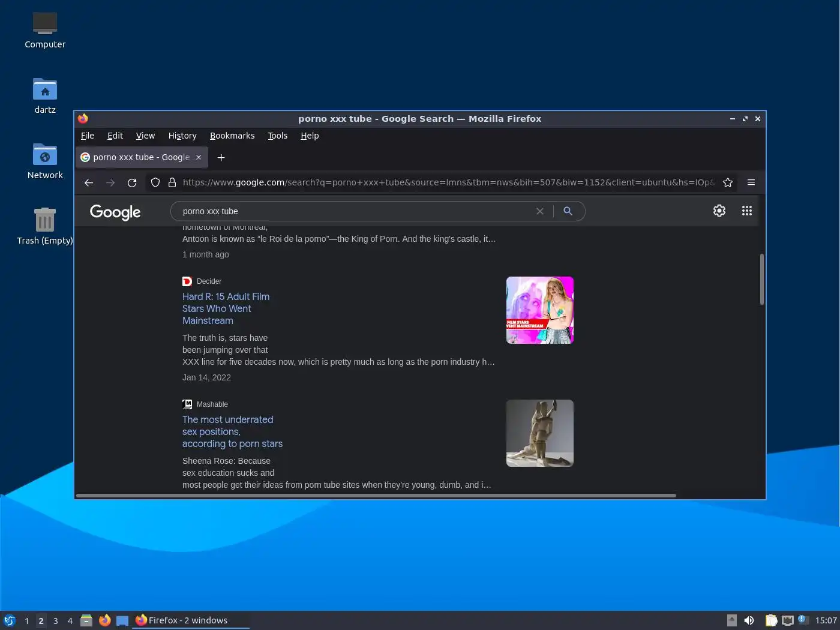Click the '1 month ago' timestamp
This screenshot has width=840, height=630.
point(206,254)
